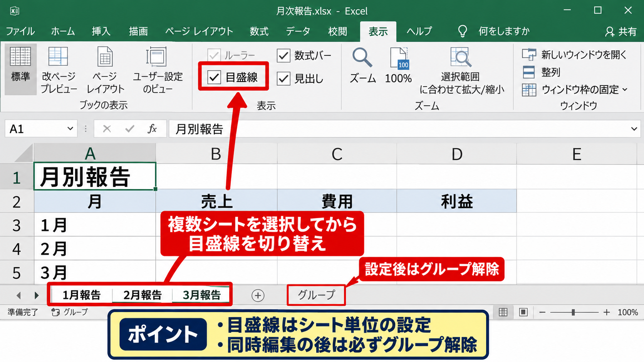
Task: Adjust the zoom slider handle
Action: (x=573, y=312)
